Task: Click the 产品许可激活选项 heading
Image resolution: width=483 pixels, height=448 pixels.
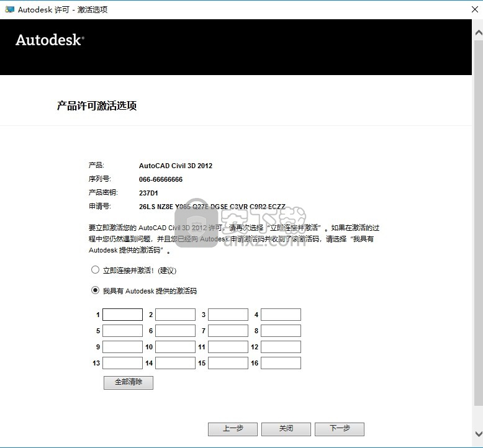Action: point(97,105)
